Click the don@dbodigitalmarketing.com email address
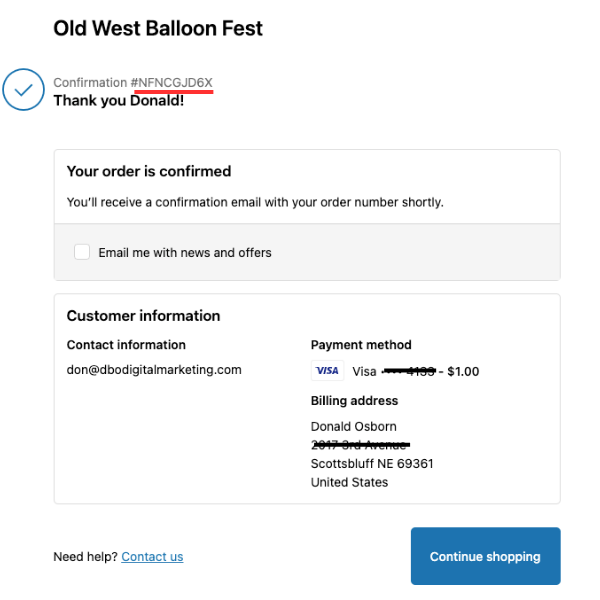This screenshot has width=600, height=600. 154,370
